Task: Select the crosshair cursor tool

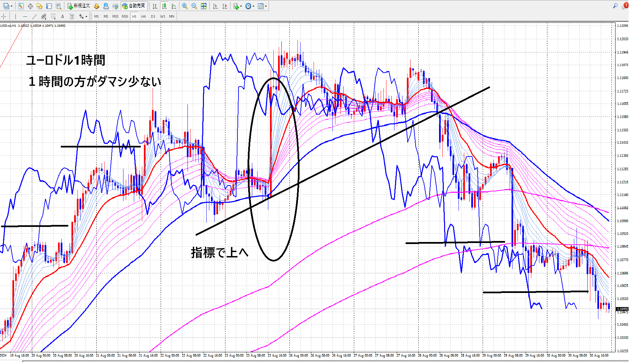Action: (4, 16)
